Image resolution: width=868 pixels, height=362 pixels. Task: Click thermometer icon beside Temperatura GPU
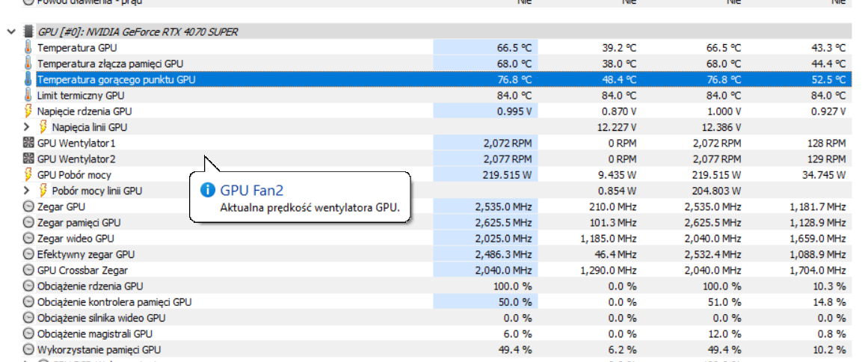pos(28,48)
